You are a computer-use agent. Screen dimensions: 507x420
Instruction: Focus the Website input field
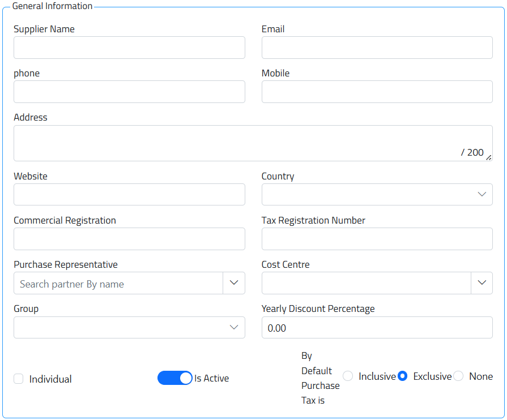click(129, 194)
